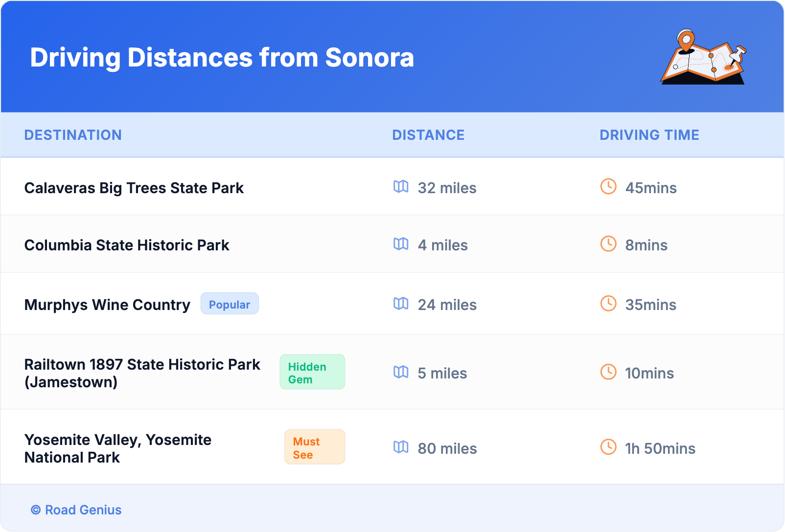
Task: Select Columbia State Historic Park destination
Action: click(127, 245)
